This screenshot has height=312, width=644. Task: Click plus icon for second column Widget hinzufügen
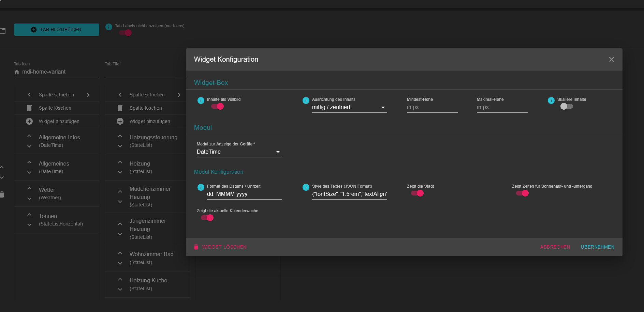120,121
